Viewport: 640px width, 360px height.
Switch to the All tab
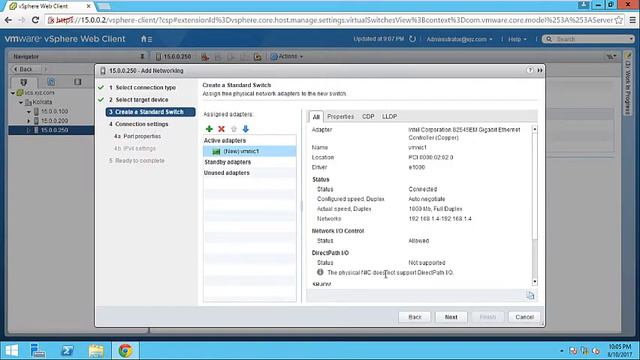[x=316, y=117]
